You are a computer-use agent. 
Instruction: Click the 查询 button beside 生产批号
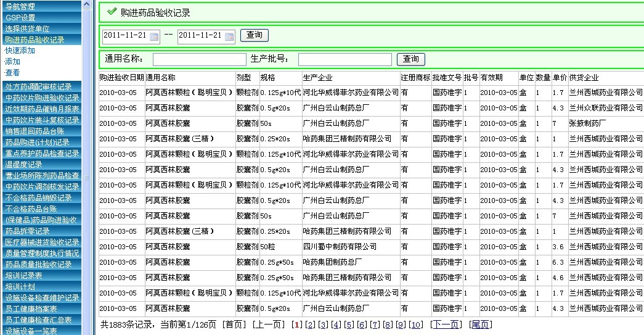coord(410,59)
